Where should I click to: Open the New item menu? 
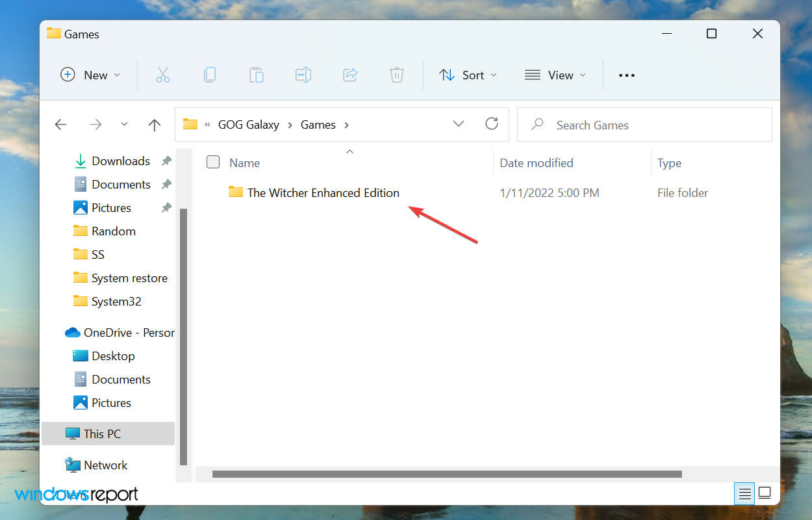point(90,75)
